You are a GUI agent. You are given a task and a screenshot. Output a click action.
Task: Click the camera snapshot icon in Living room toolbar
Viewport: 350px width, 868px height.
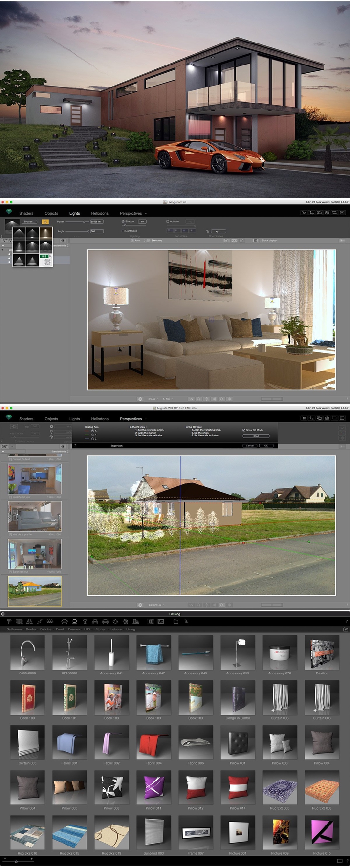click(327, 213)
